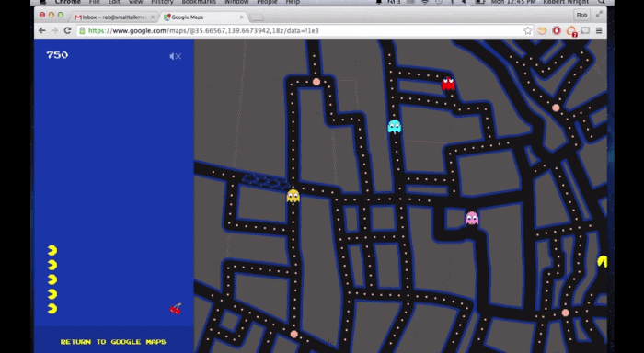Click the red Blinky ghost
The height and width of the screenshot is (353, 644).
click(x=448, y=84)
